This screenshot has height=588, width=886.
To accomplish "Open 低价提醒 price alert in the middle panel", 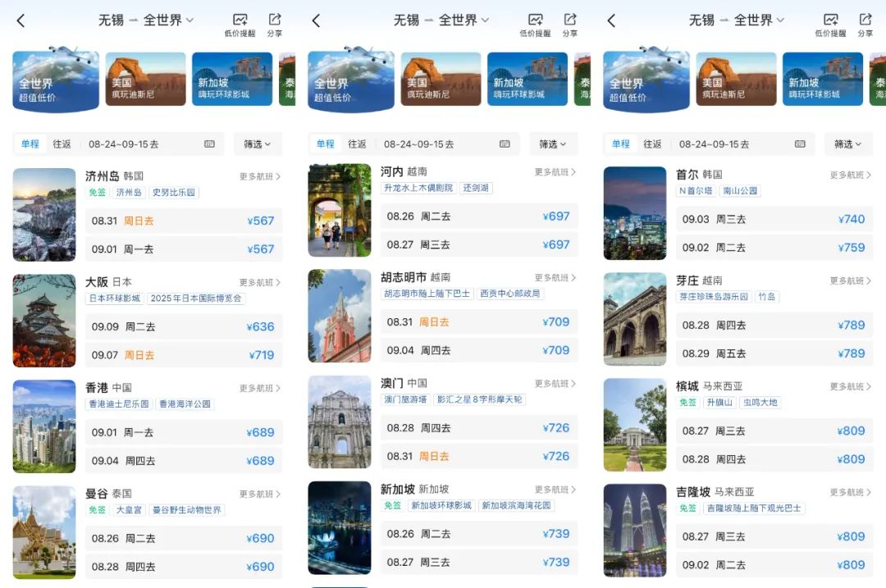I will coord(535,25).
